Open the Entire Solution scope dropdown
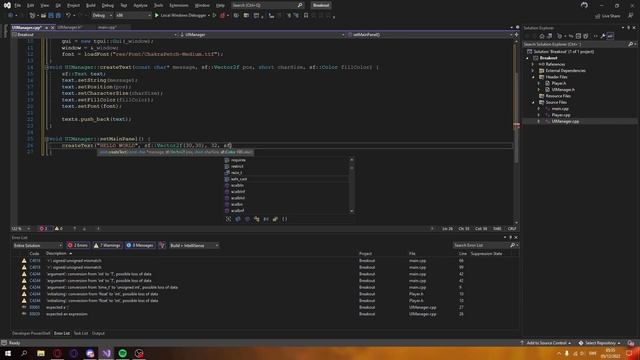Image resolution: width=640 pixels, height=360 pixels. click(x=38, y=245)
